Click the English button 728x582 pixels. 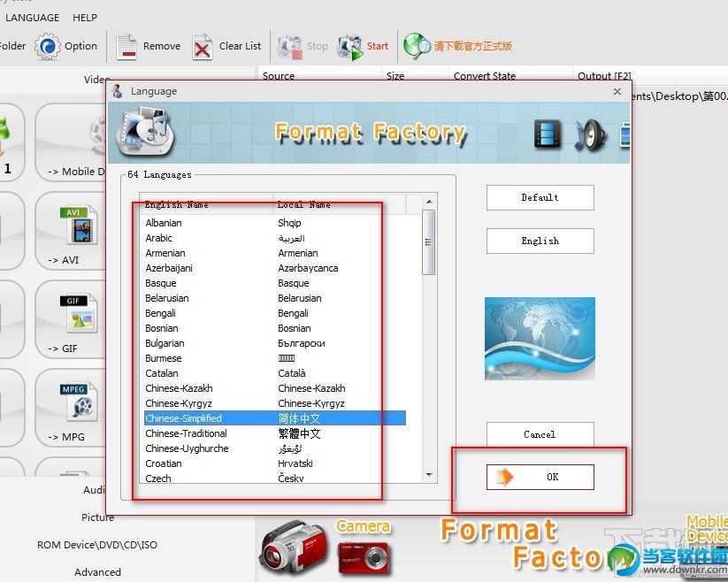(540, 241)
